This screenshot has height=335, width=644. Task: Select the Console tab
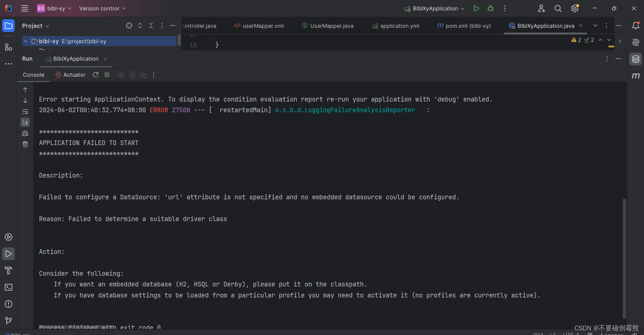point(34,75)
